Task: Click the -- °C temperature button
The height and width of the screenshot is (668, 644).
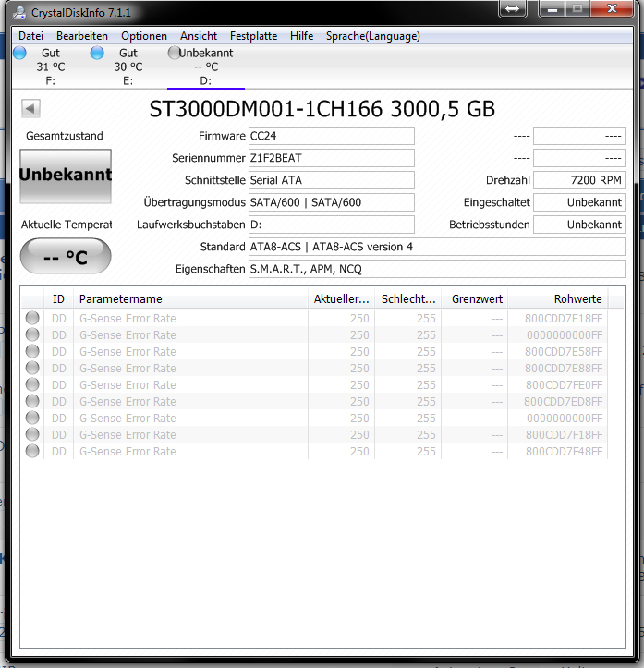Action: tap(66, 256)
